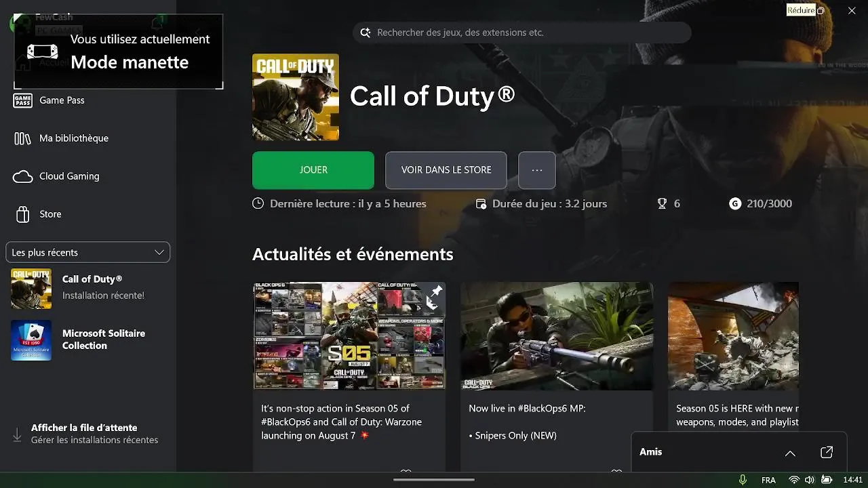Click the 210/3000 Gamerscore value
Viewport: 868px width, 488px height.
click(769, 203)
